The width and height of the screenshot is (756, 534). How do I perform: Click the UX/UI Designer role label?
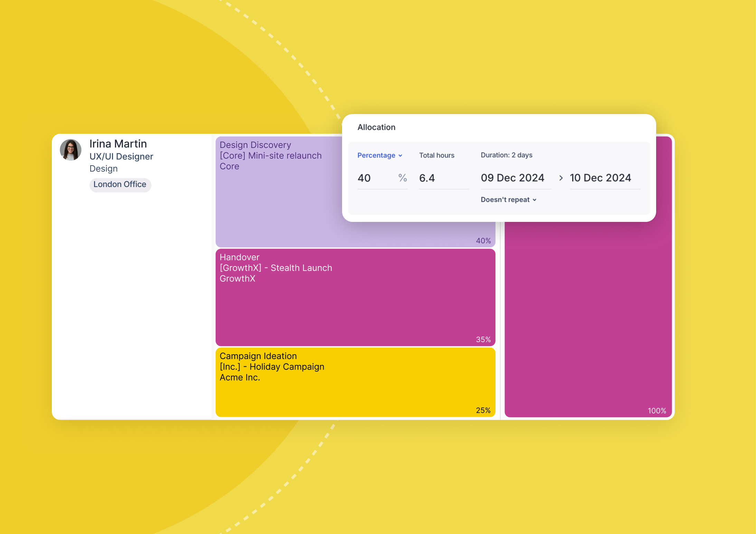tap(121, 157)
